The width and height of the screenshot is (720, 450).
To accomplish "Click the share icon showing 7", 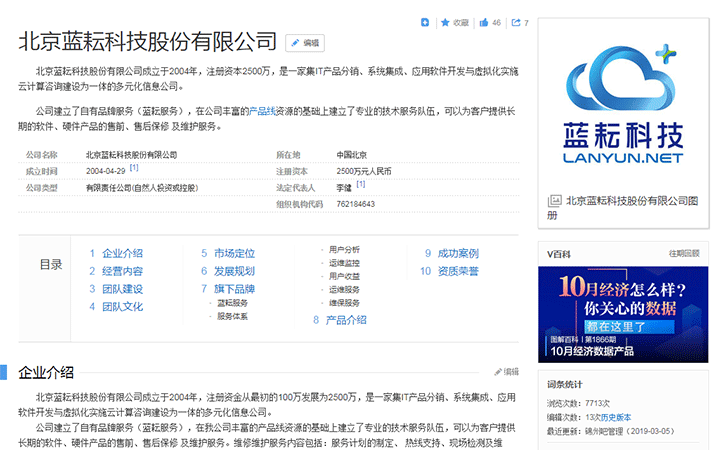I will [516, 22].
